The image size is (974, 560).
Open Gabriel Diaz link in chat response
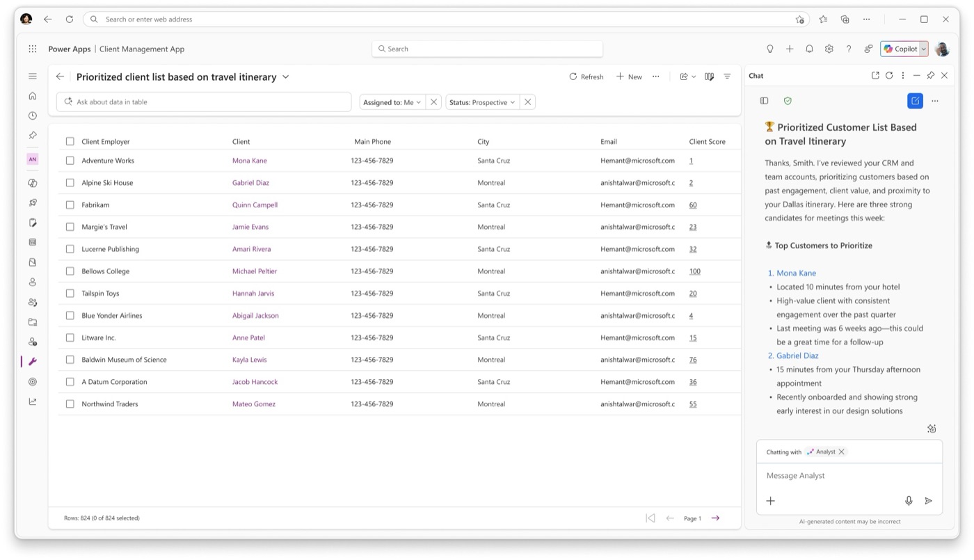797,355
